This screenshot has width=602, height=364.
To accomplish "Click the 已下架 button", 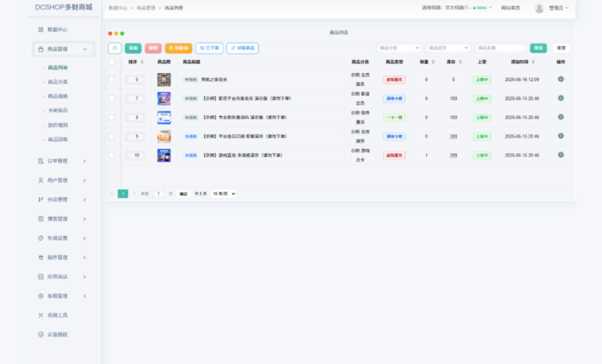I will (x=209, y=48).
